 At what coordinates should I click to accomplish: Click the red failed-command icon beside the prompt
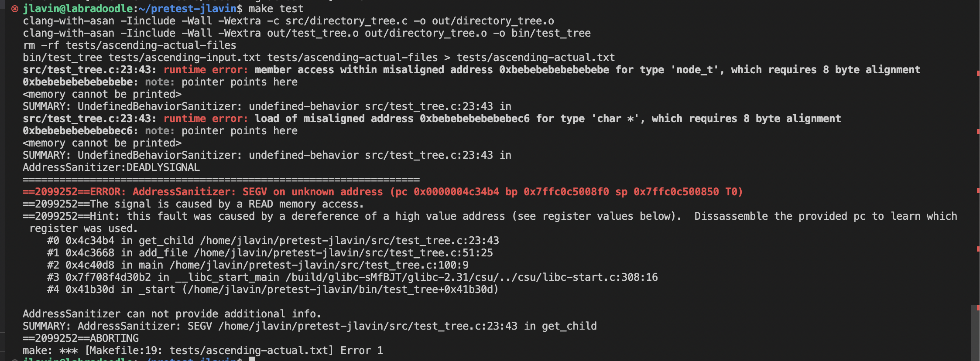click(x=15, y=9)
